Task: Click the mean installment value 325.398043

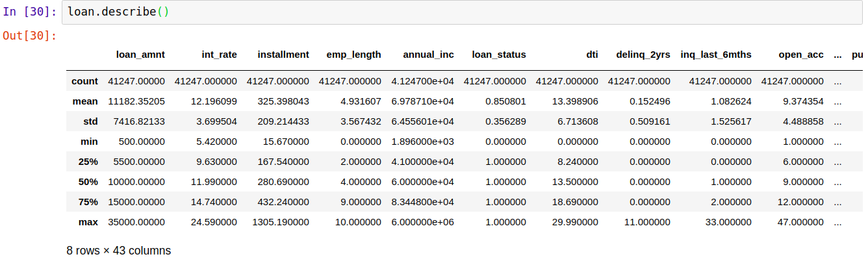Action: [285, 101]
